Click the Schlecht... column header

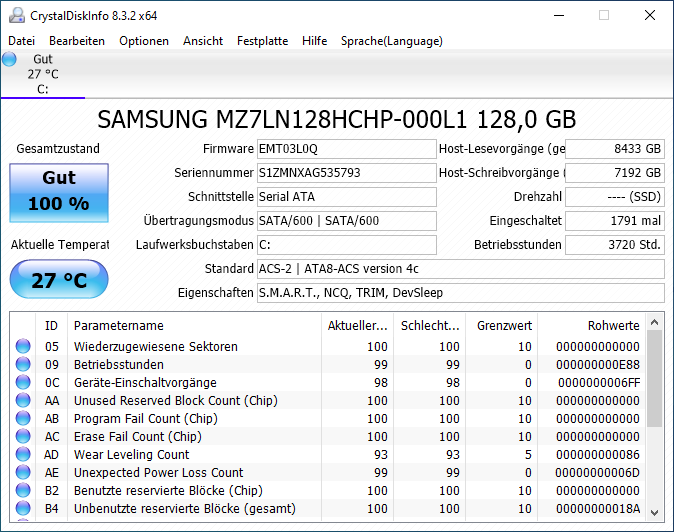[x=430, y=326]
